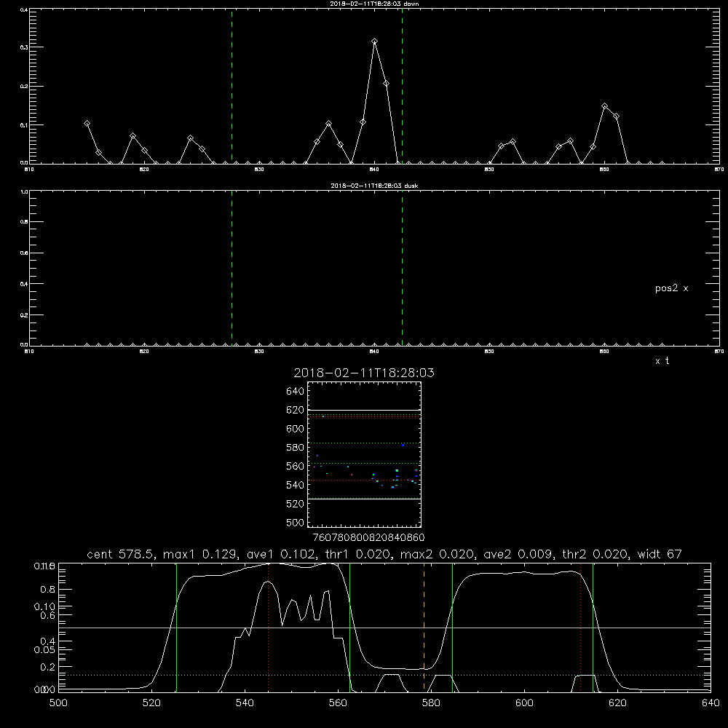Click the '0.8' y-axis label of bottom plot
The width and height of the screenshot is (728, 728).
48,590
